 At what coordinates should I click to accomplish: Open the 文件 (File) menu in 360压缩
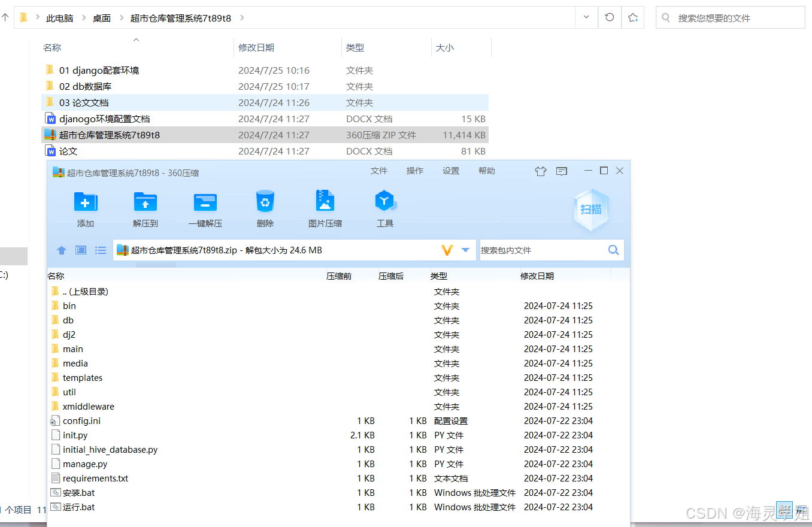pos(379,171)
